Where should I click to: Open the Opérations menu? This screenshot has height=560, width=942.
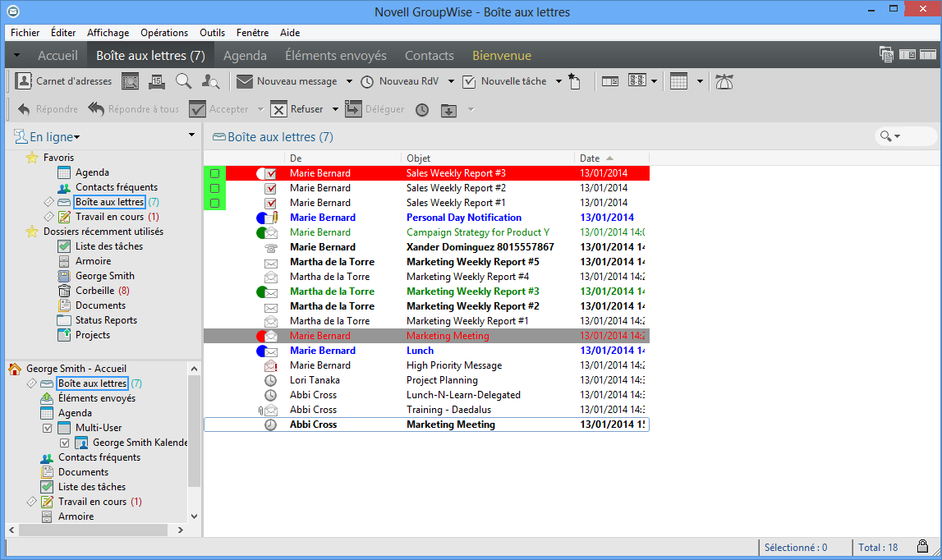[164, 33]
